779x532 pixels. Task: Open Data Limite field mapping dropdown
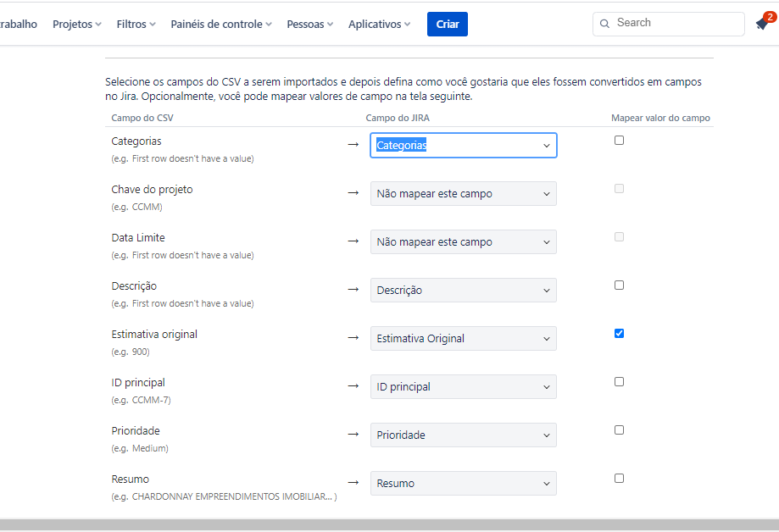[x=464, y=242]
